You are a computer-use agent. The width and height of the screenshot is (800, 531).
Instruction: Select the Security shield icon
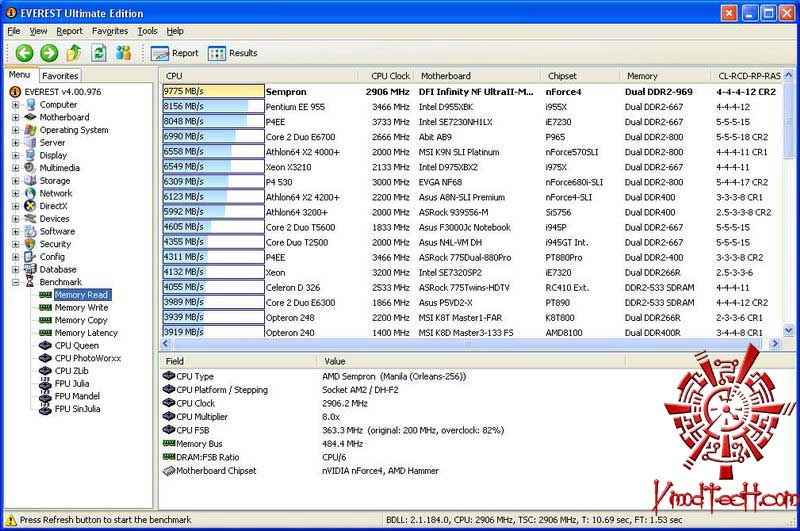pos(31,244)
